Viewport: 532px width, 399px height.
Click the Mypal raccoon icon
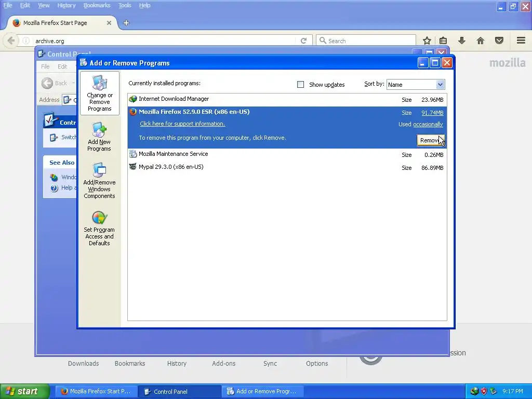(x=133, y=167)
